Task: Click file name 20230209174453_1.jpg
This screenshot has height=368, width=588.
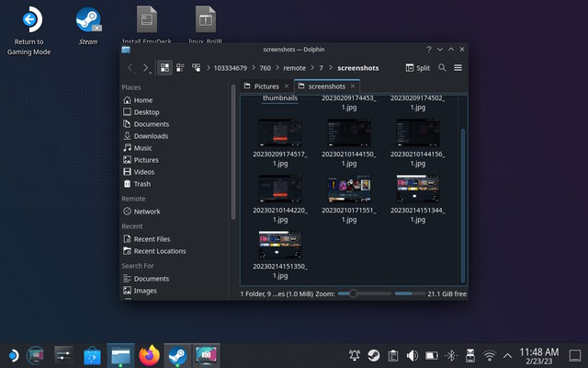Action: 349,103
